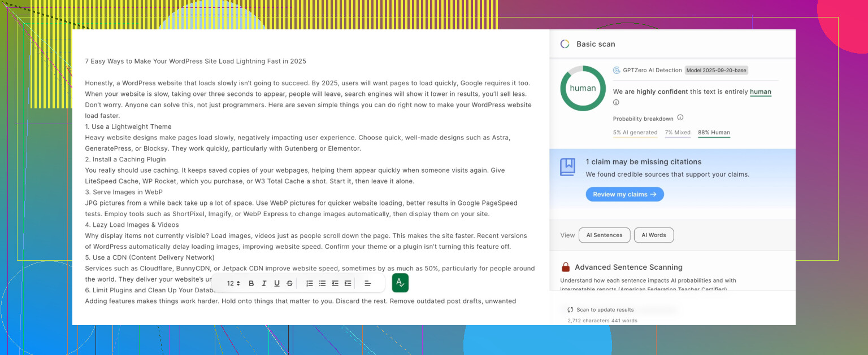Underline the selected text

(x=277, y=283)
